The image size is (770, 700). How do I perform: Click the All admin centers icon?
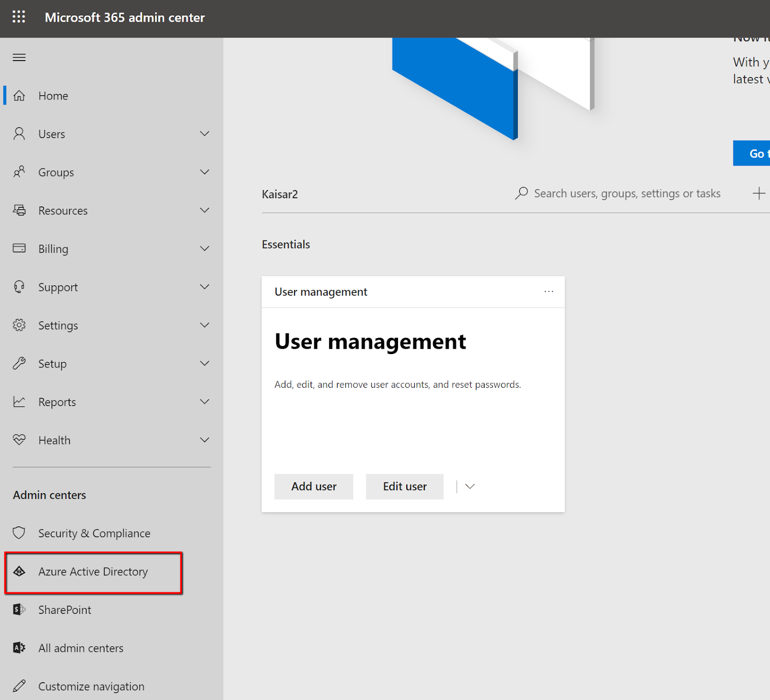[x=19, y=648]
